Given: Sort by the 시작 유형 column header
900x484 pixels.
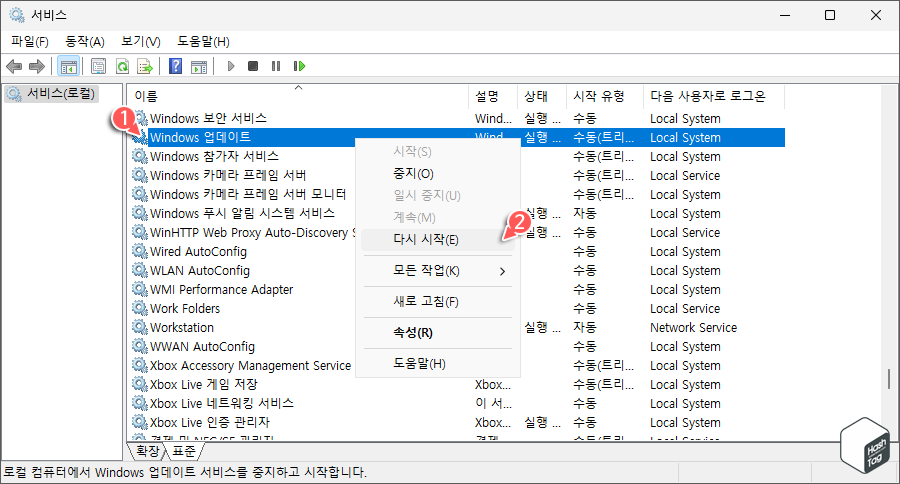Looking at the screenshot, I should click(605, 96).
